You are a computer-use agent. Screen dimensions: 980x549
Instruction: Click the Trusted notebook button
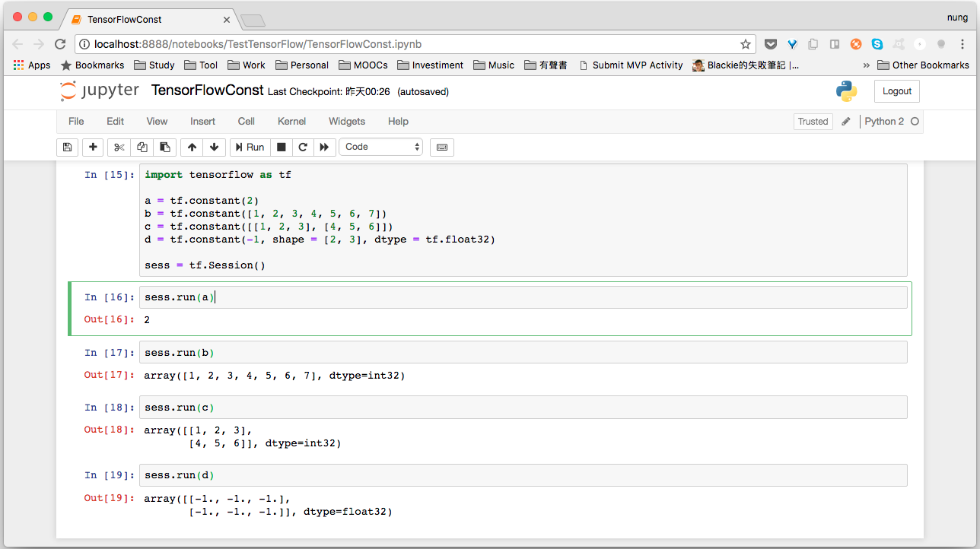click(813, 122)
